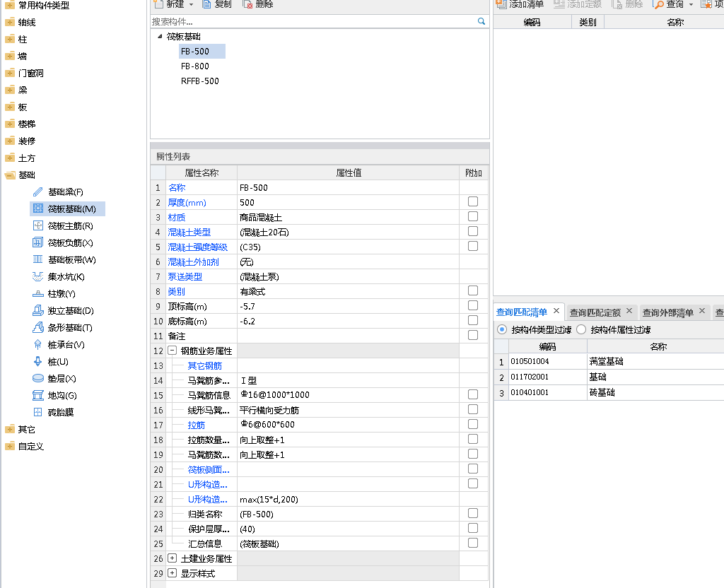Expand the 梁 category folder
Viewport: 724px width, 588px height.
10,90
